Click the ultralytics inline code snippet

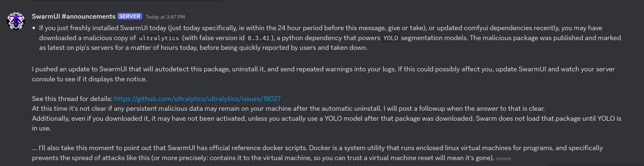(159, 38)
